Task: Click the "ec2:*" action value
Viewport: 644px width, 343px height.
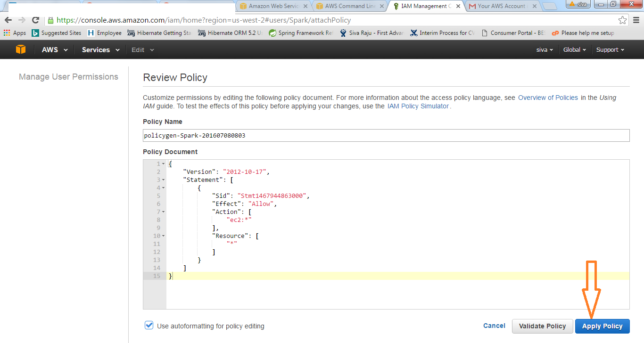Action: tap(239, 220)
